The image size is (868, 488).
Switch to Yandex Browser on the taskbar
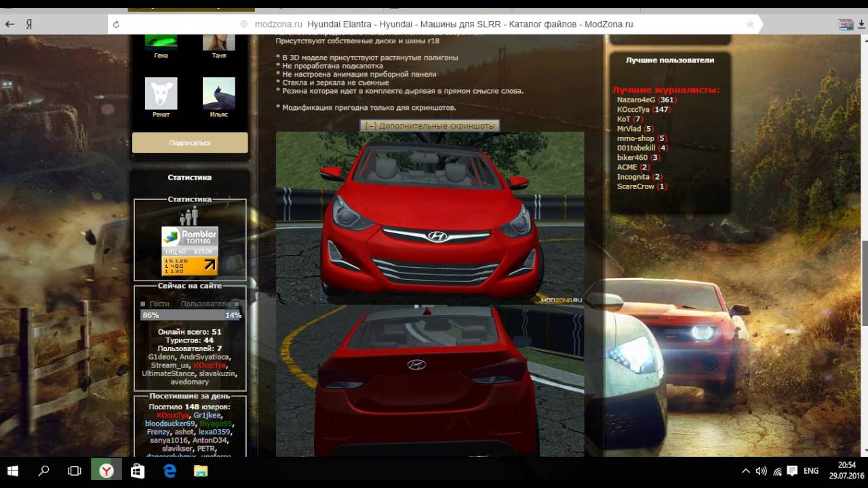click(106, 470)
